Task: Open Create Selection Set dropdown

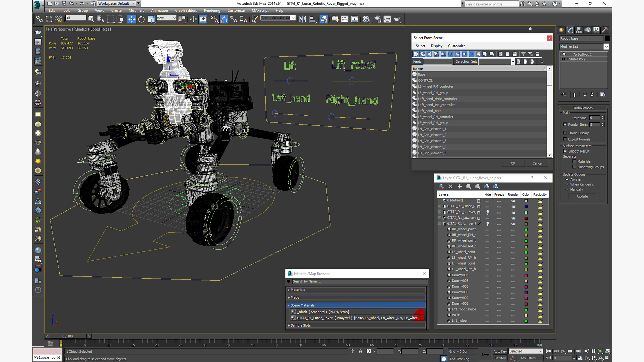Action: [293, 18]
